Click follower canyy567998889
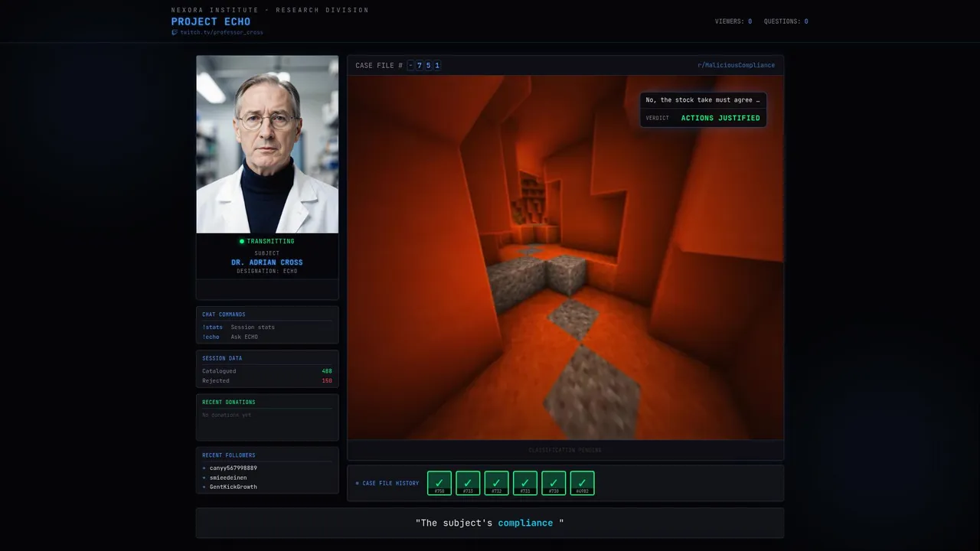980x551 pixels. tap(234, 468)
